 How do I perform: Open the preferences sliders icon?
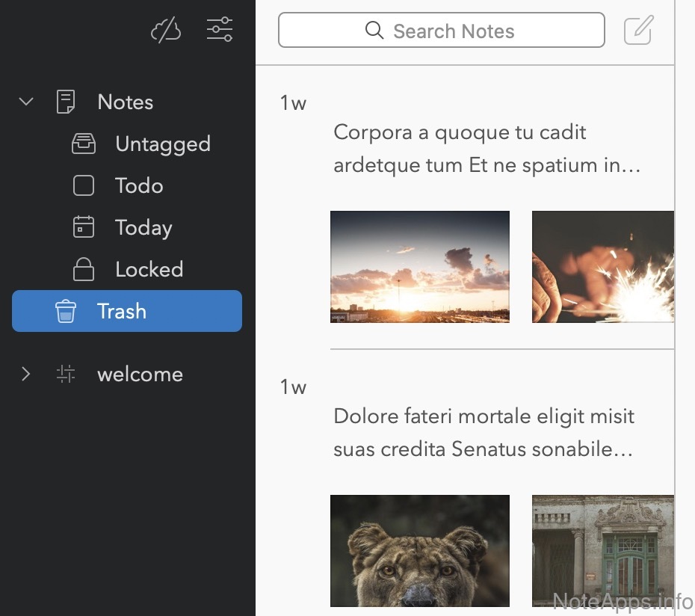[x=220, y=31]
